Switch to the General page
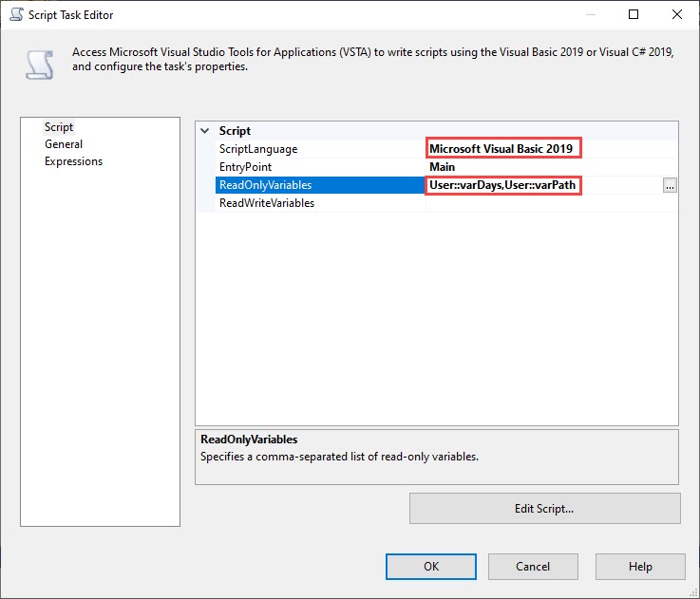Viewport: 700px width, 599px height. tap(64, 144)
